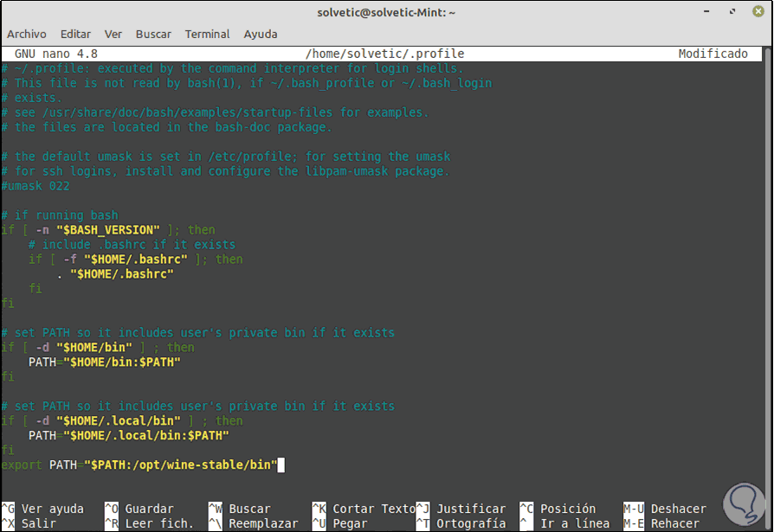Screen dimensions: 774x532
Task: Click the Salir shortcut label
Action: [39, 523]
